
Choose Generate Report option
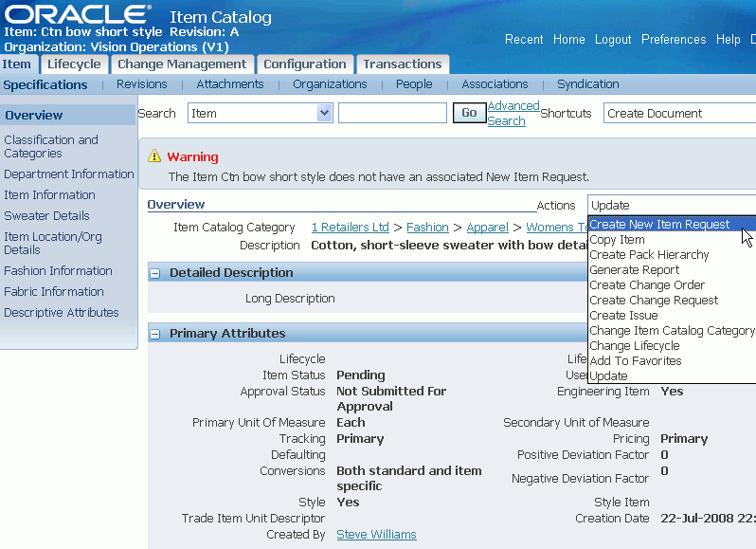tap(672, 269)
